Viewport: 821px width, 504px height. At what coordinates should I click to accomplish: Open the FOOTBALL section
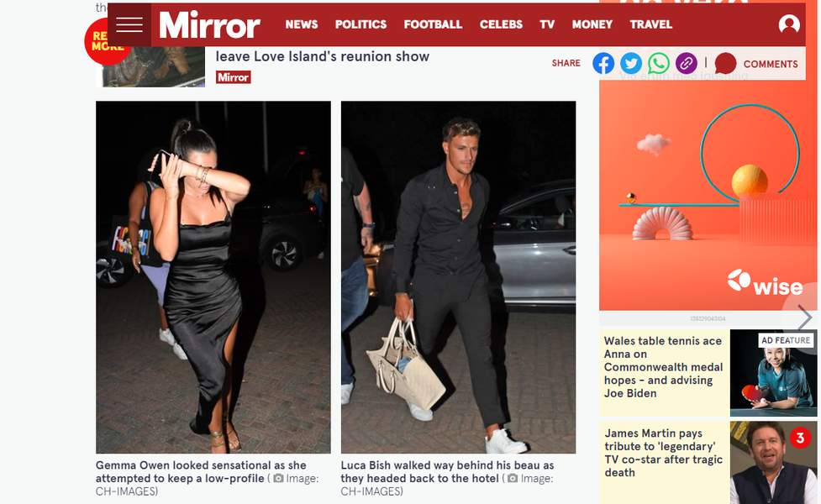click(x=433, y=24)
